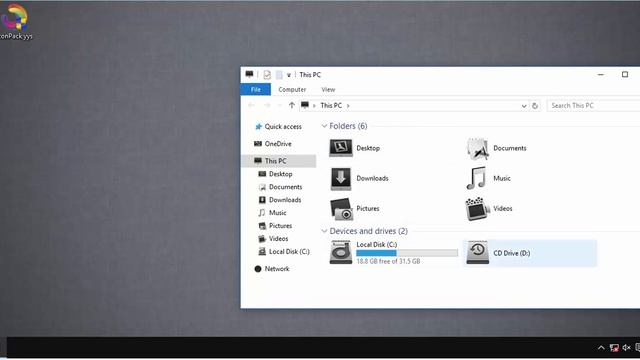Image resolution: width=640 pixels, height=360 pixels.
Task: Click the Network globe icon in sidebar
Action: (258, 269)
